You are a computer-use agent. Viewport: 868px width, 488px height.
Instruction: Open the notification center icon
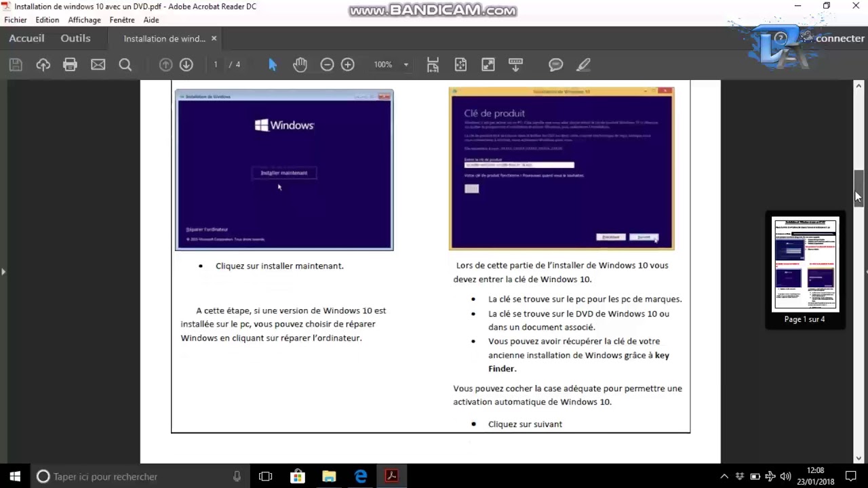(x=851, y=476)
